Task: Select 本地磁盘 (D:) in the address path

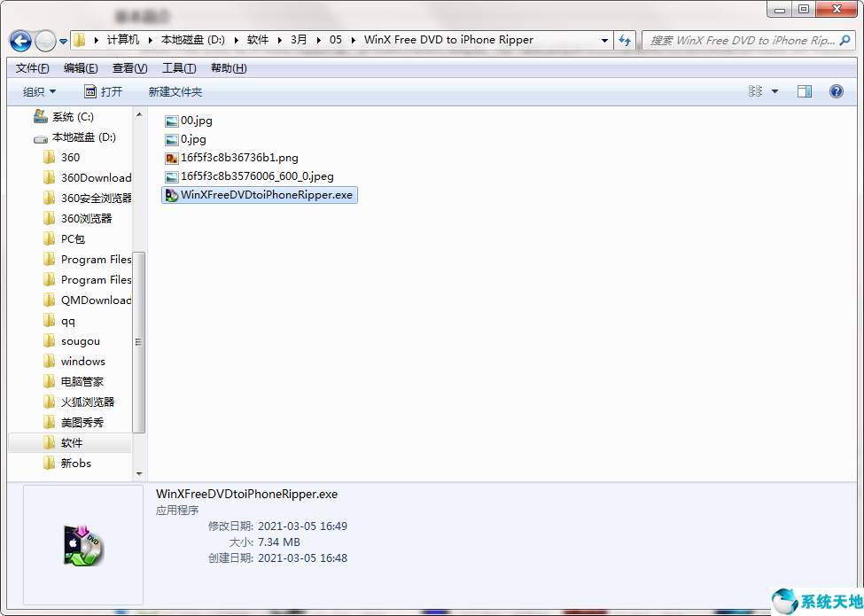Action: [193, 40]
